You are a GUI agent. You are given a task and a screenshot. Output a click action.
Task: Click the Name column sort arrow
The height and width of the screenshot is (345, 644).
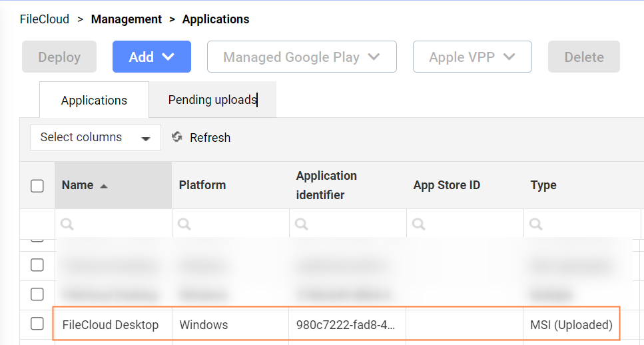click(103, 186)
